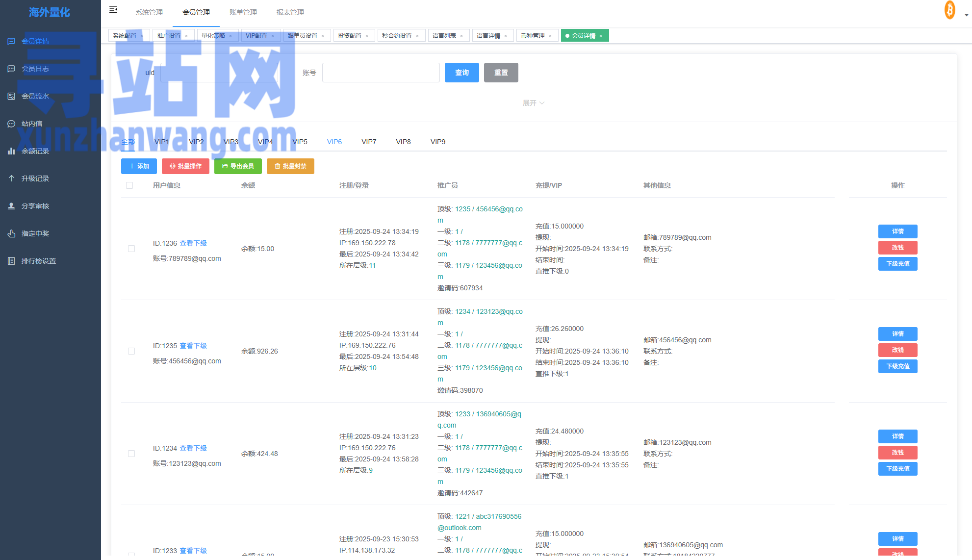This screenshot has width=972, height=560.
Task: Click the 账号 input field
Action: [x=381, y=73]
